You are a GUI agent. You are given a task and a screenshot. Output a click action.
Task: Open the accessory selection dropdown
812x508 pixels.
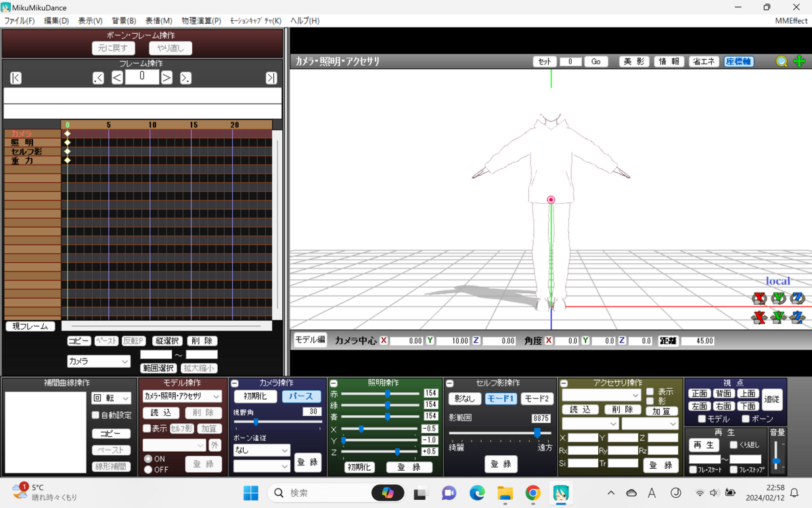click(x=601, y=395)
